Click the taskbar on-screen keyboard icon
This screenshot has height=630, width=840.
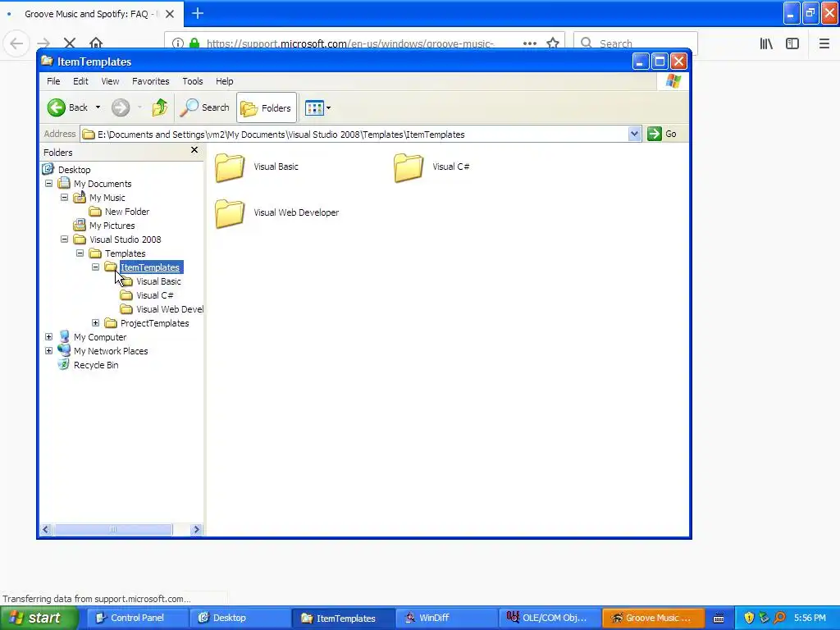coord(719,619)
